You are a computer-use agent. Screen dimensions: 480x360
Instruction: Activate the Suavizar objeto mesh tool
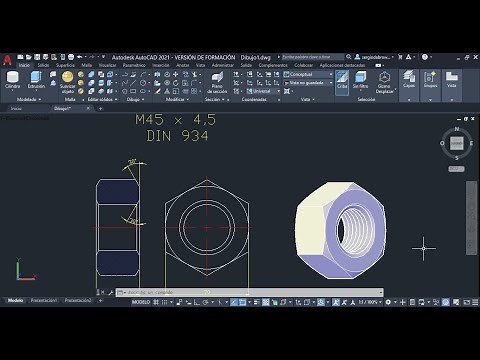click(x=67, y=82)
